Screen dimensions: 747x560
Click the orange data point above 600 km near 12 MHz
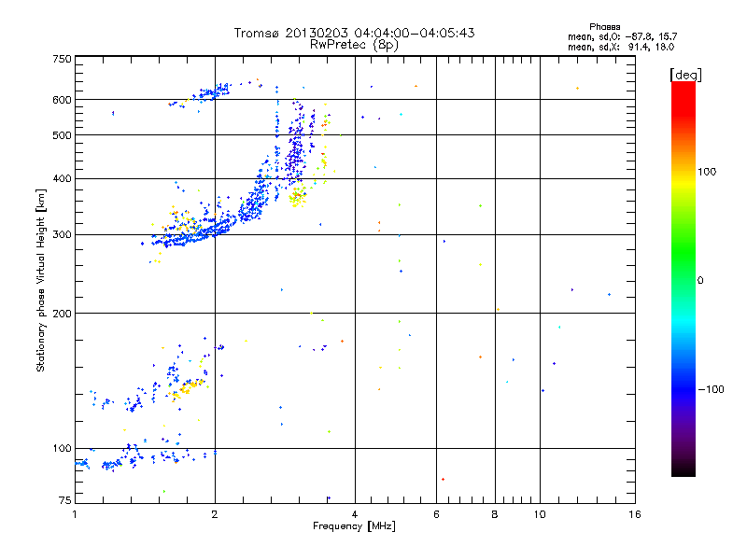pos(577,88)
